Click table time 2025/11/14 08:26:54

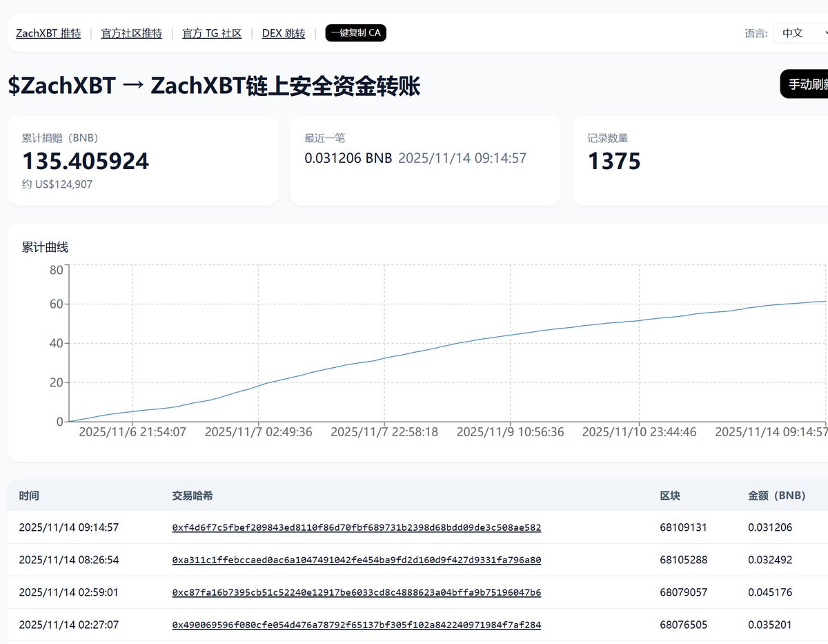69,560
